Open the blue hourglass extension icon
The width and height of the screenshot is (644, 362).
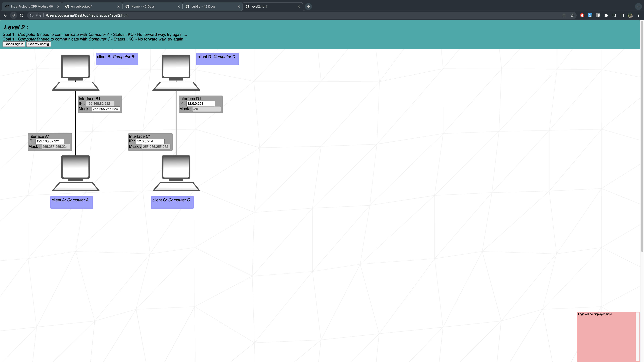tap(590, 15)
